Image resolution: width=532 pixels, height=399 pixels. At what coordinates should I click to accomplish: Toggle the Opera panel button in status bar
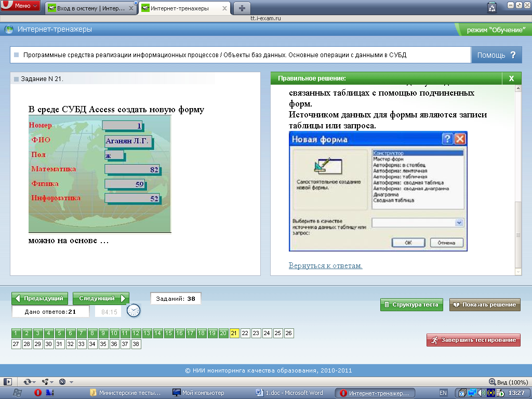pyautogui.click(x=7, y=382)
